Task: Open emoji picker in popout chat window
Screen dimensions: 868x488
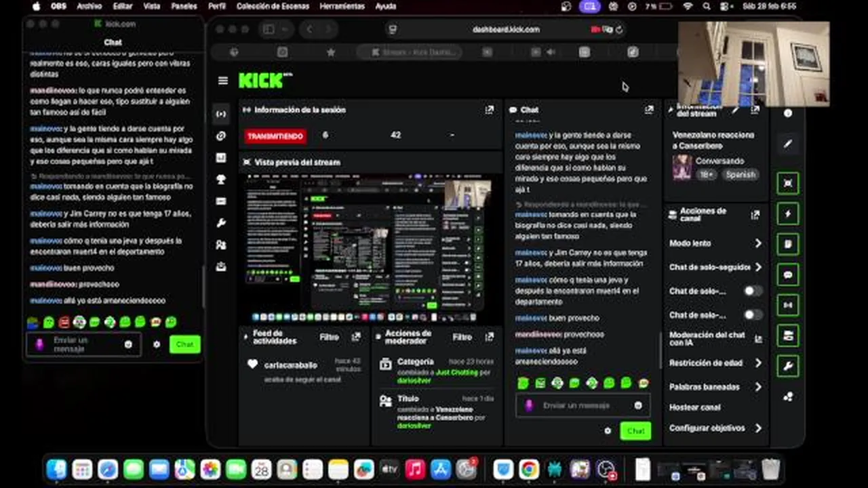Action: pyautogui.click(x=128, y=344)
